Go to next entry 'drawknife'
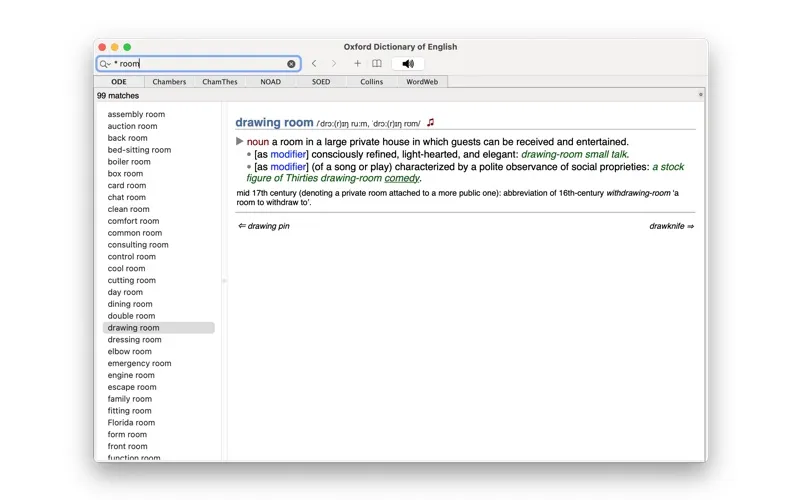Image resolution: width=800 pixels, height=500 pixels. 671,226
